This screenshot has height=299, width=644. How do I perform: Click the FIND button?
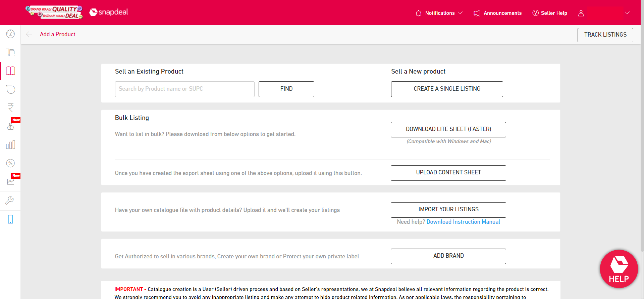click(x=286, y=89)
